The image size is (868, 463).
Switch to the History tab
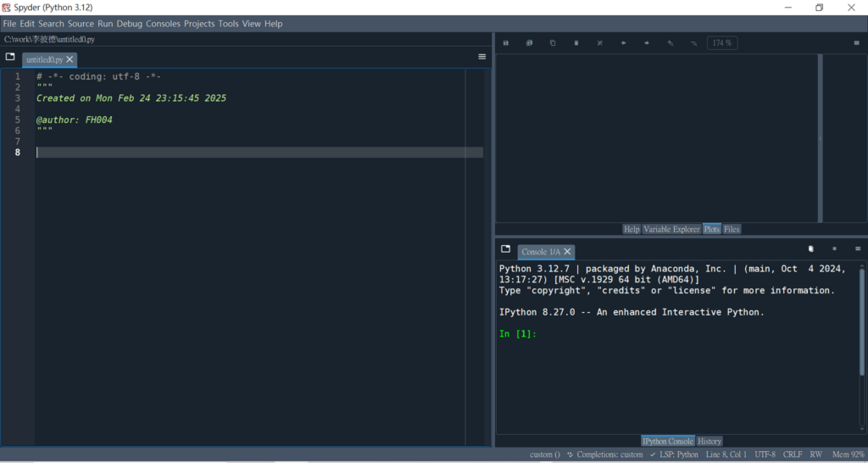click(x=709, y=441)
